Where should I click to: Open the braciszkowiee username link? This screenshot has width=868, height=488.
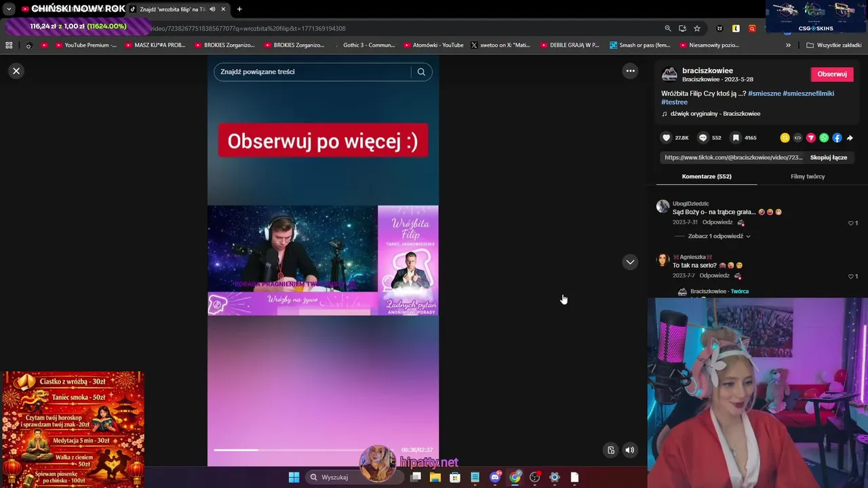[707, 70]
